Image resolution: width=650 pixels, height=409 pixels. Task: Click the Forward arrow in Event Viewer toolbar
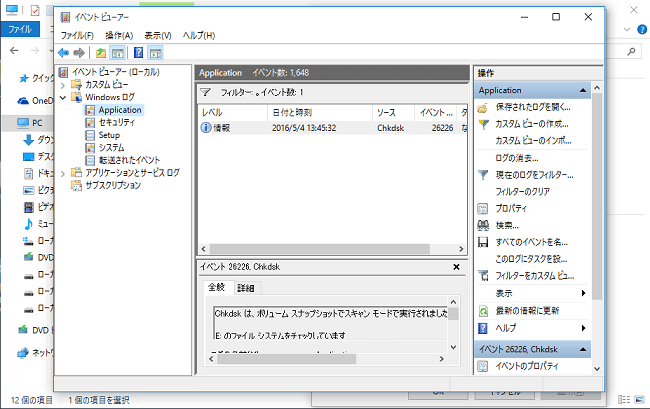79,53
